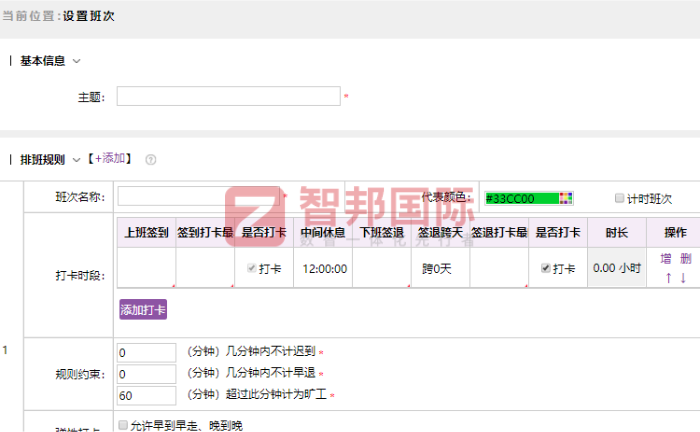Image resolution: width=700 pixels, height=432 pixels.
Task: Toggle the sign-in 打卡 checkbox
Action: tap(251, 268)
